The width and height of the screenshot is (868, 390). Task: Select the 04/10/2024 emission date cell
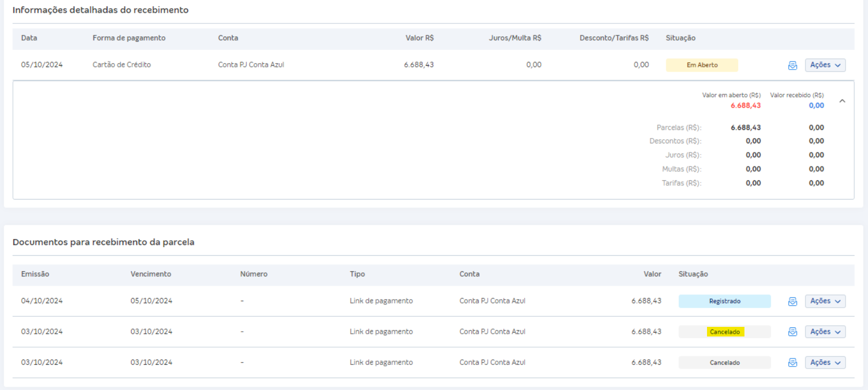pos(42,301)
